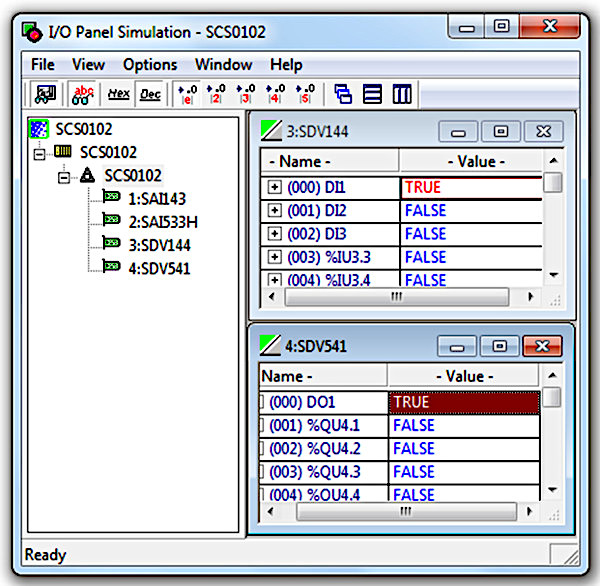This screenshot has height=586, width=600.
Task: Click Name column header in 4:SDV541
Action: click(323, 377)
